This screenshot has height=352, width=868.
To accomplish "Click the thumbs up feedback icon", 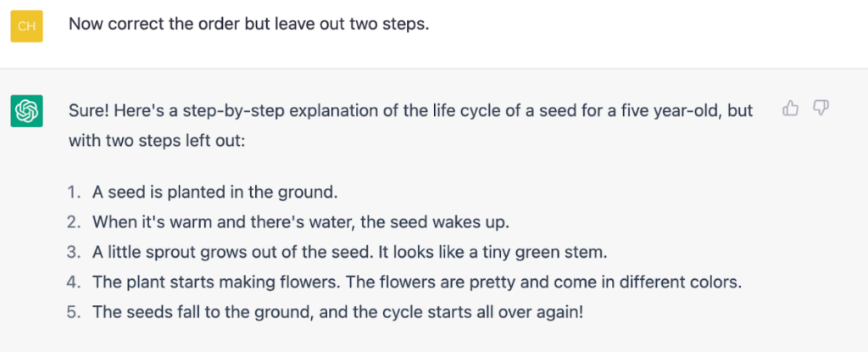I will [790, 109].
